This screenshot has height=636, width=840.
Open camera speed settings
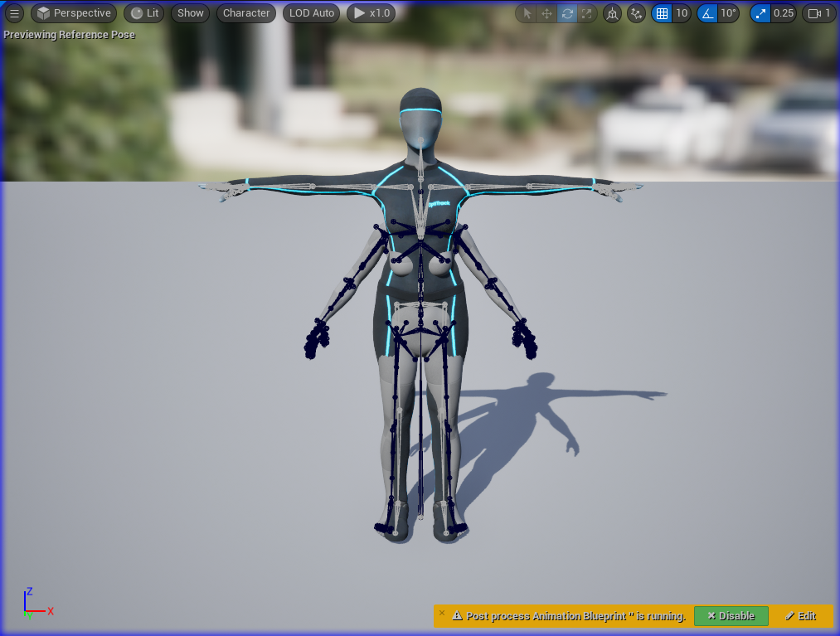(818, 13)
